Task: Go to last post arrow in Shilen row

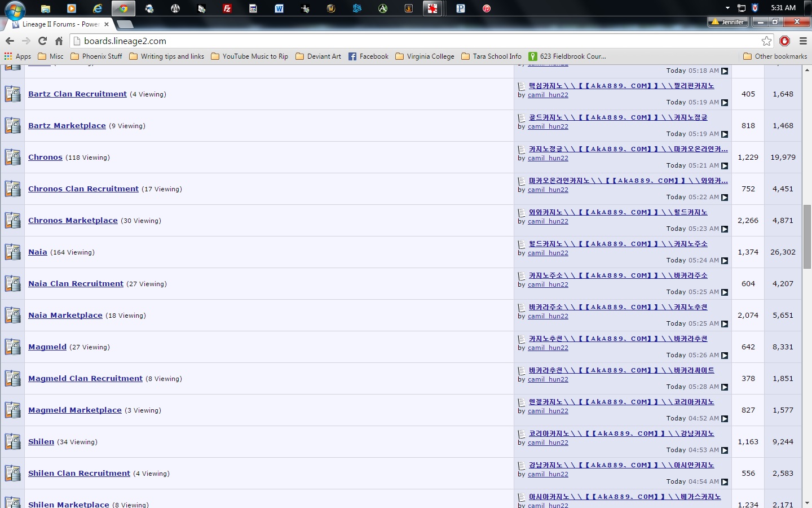Action: [x=725, y=450]
